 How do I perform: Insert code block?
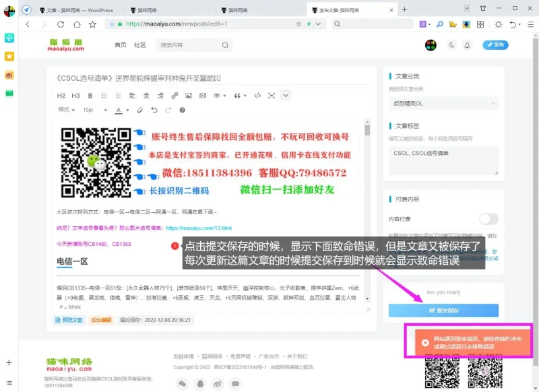coord(257,96)
